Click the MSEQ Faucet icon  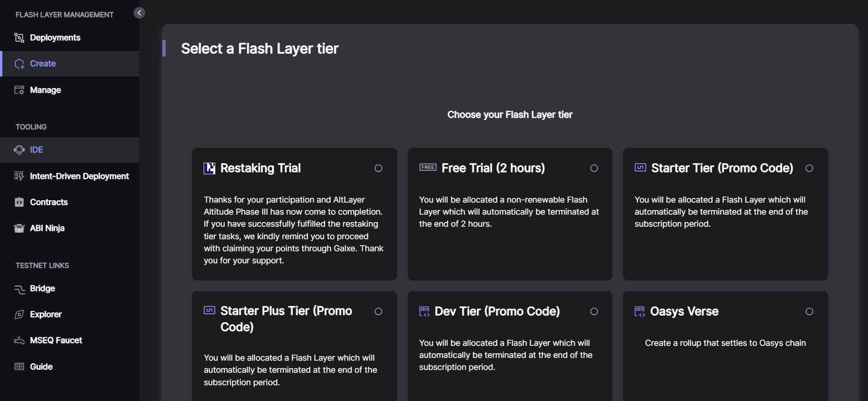[x=19, y=341]
